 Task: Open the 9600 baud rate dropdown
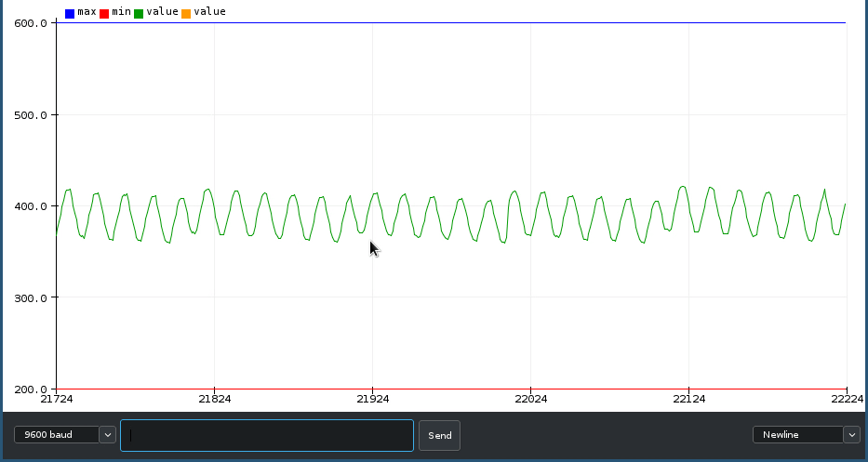(x=56, y=435)
